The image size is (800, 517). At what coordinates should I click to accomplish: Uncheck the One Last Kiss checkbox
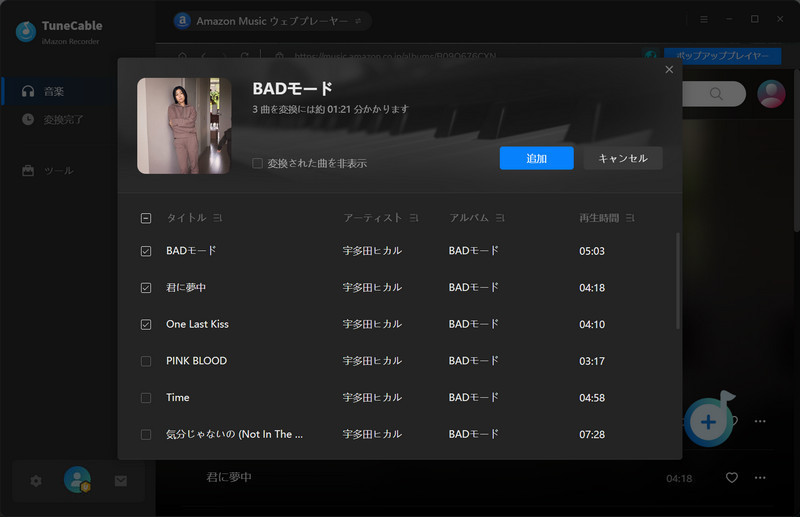point(146,325)
